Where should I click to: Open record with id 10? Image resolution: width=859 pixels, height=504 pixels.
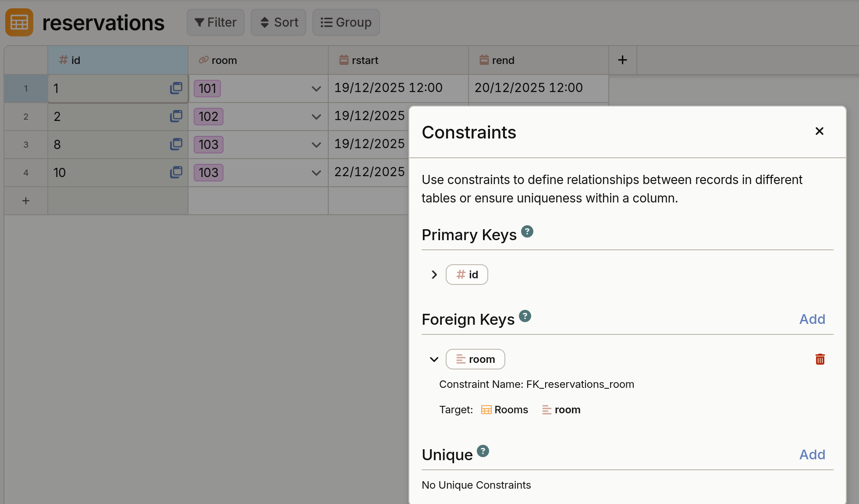click(x=176, y=172)
